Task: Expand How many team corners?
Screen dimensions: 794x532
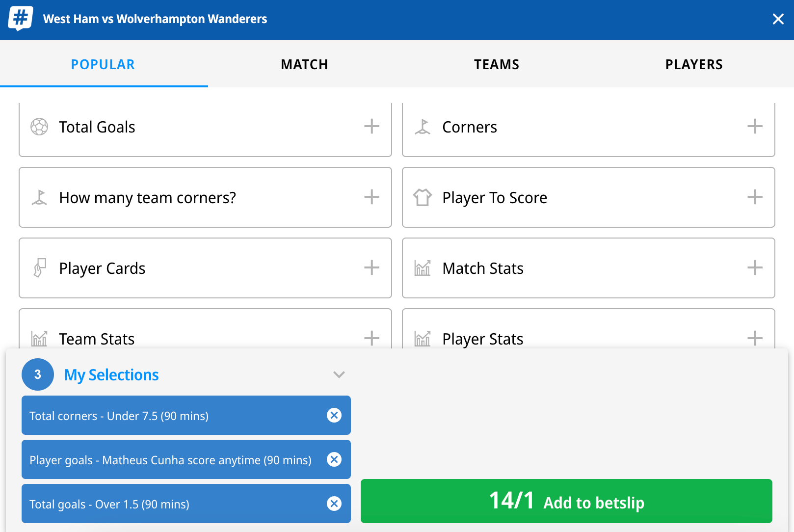Action: [x=371, y=197]
